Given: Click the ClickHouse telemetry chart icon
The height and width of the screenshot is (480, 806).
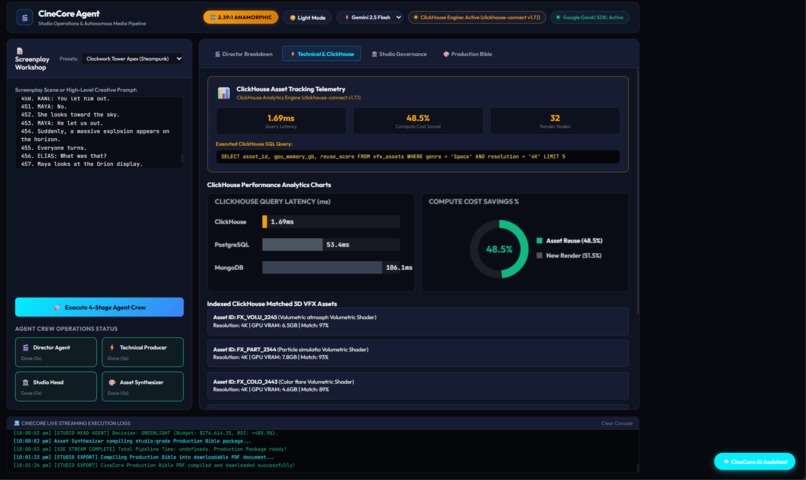Looking at the screenshot, I should click(x=224, y=93).
